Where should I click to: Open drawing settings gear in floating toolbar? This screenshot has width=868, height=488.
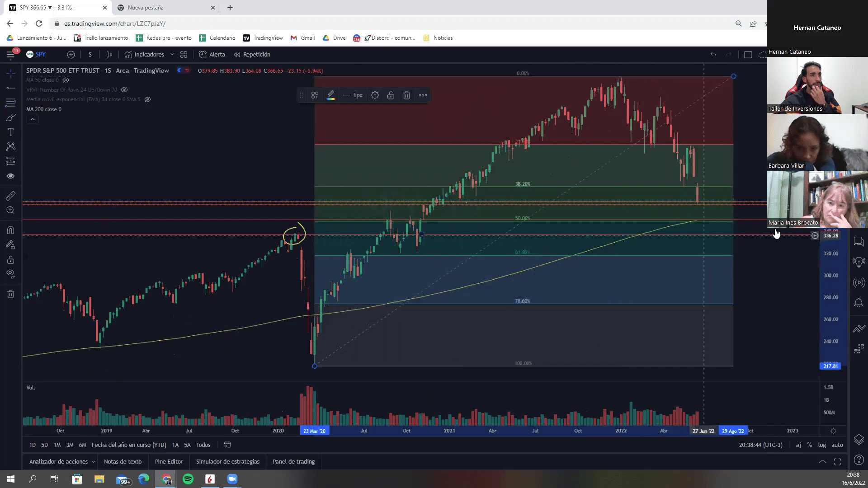click(x=375, y=95)
